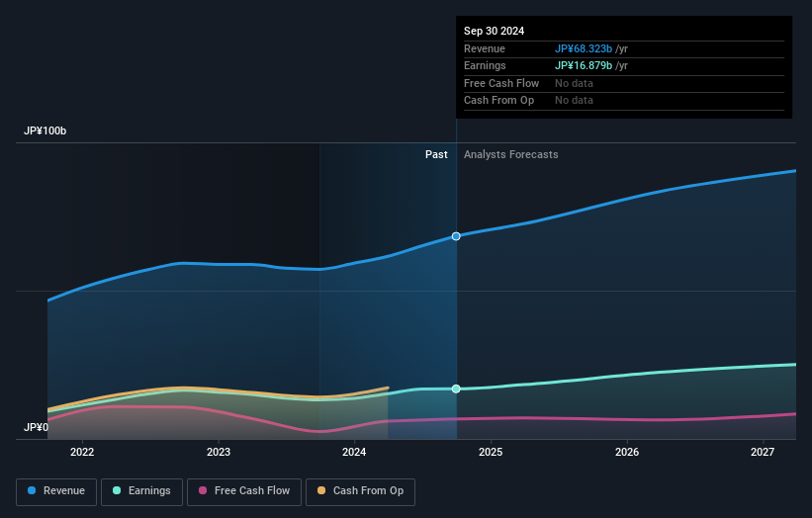The width and height of the screenshot is (812, 518).
Task: Toggle the Revenue legend button
Action: pos(56,491)
